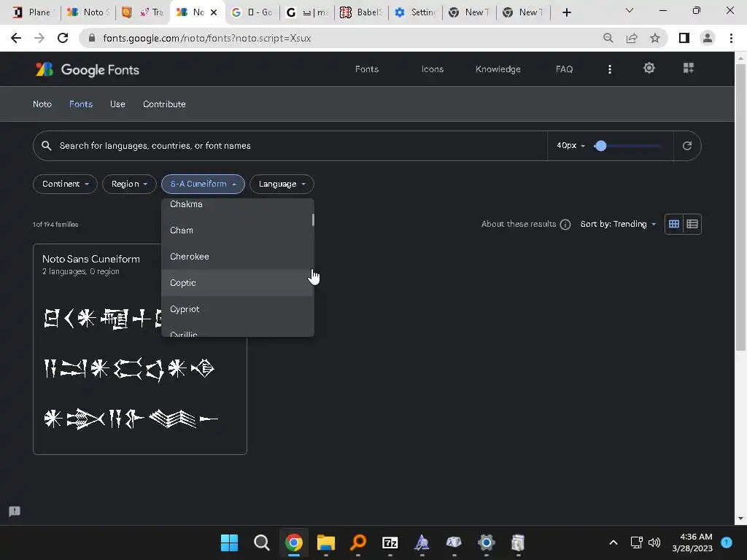The image size is (747, 560).
Task: Switch to grid view layout
Action: pos(673,225)
